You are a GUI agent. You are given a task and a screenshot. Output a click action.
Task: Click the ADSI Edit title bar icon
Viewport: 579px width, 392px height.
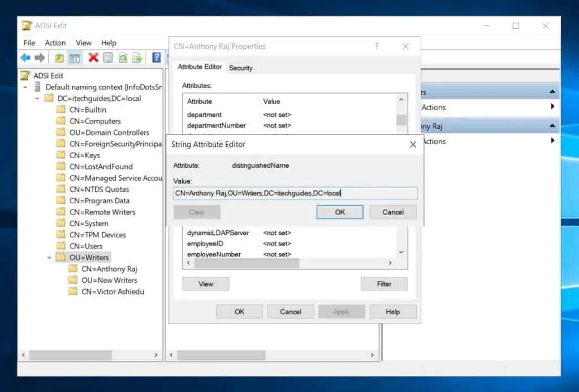27,25
